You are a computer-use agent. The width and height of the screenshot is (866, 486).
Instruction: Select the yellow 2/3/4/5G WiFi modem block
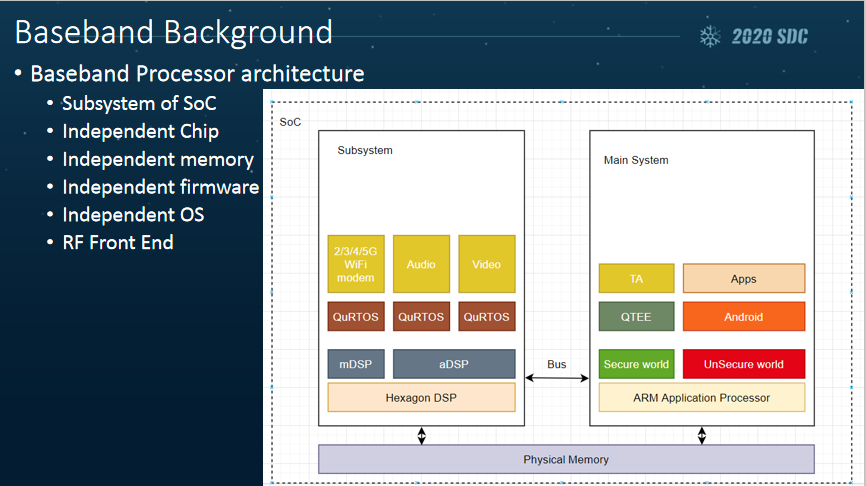pos(356,264)
